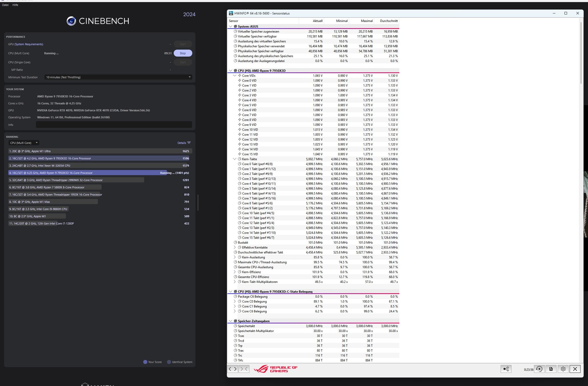The width and height of the screenshot is (588, 386).
Task: Expand the Effektive Kerntakte row
Action: pyautogui.click(x=235, y=247)
